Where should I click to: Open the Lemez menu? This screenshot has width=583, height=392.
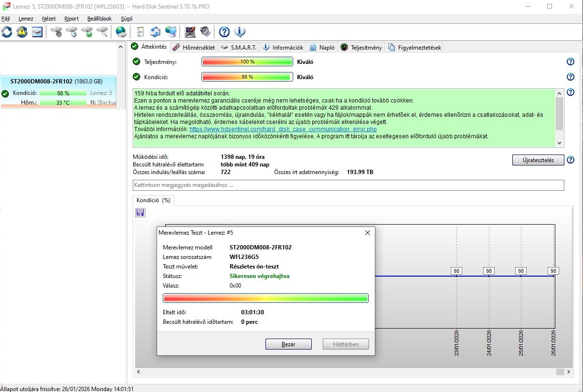point(26,19)
